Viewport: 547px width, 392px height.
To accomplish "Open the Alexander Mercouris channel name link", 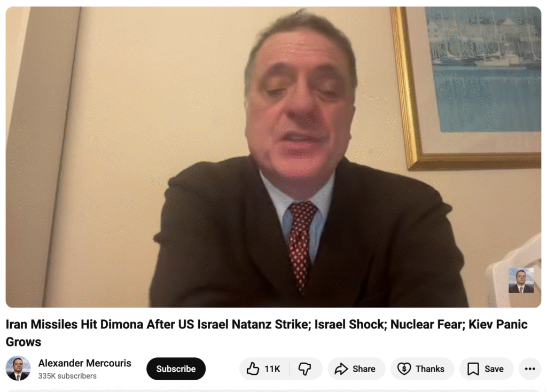I will [85, 363].
